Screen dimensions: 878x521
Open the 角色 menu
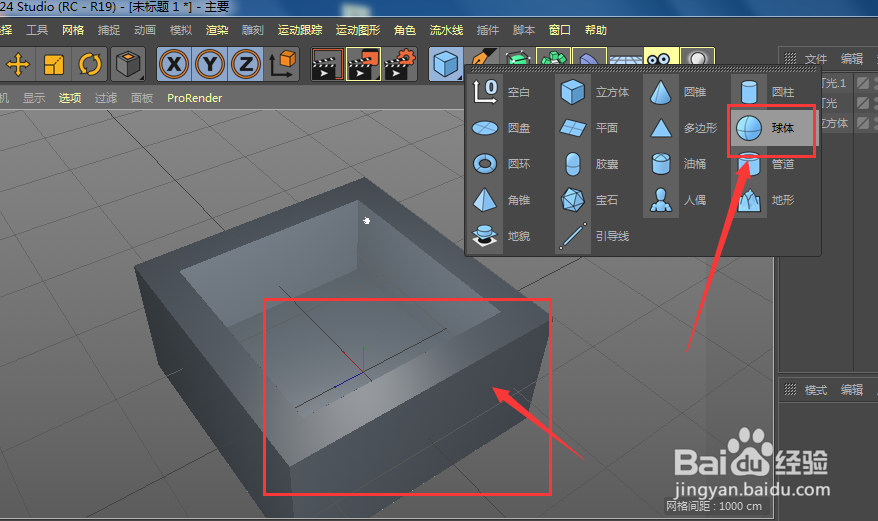pyautogui.click(x=404, y=30)
